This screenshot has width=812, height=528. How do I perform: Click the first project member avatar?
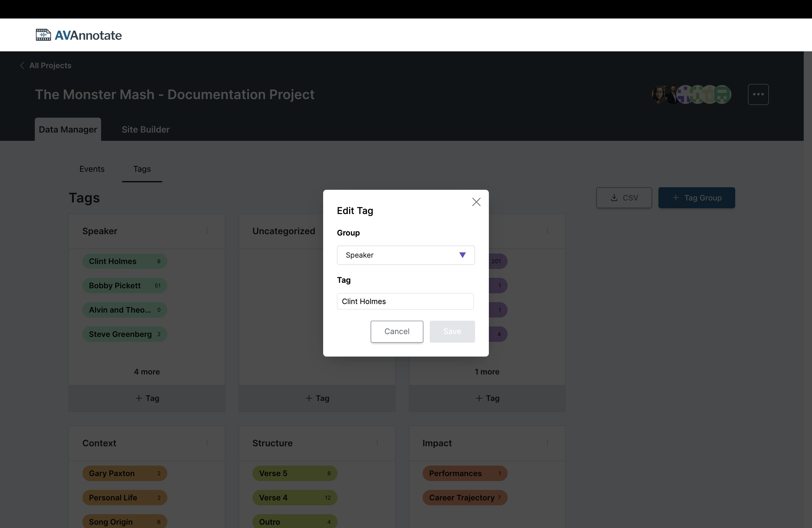pos(658,94)
